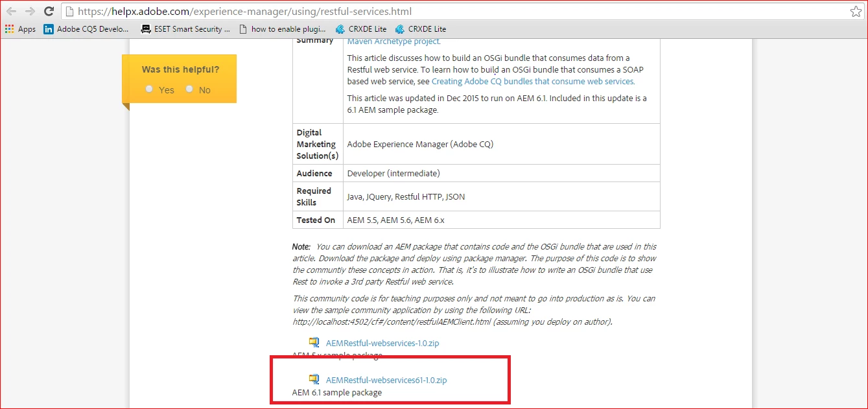Open the first CRXDE Lite bookmark
The image size is (868, 409).
[x=360, y=29]
